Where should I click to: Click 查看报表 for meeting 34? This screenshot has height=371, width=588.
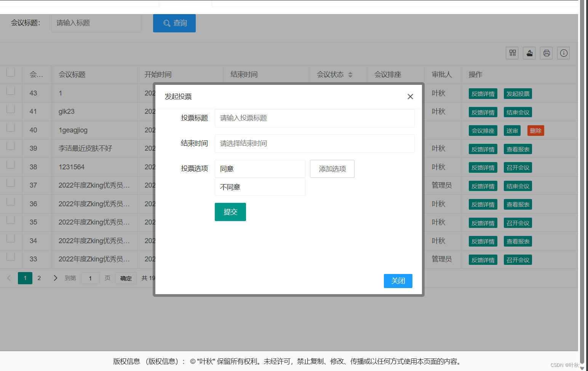coord(518,241)
